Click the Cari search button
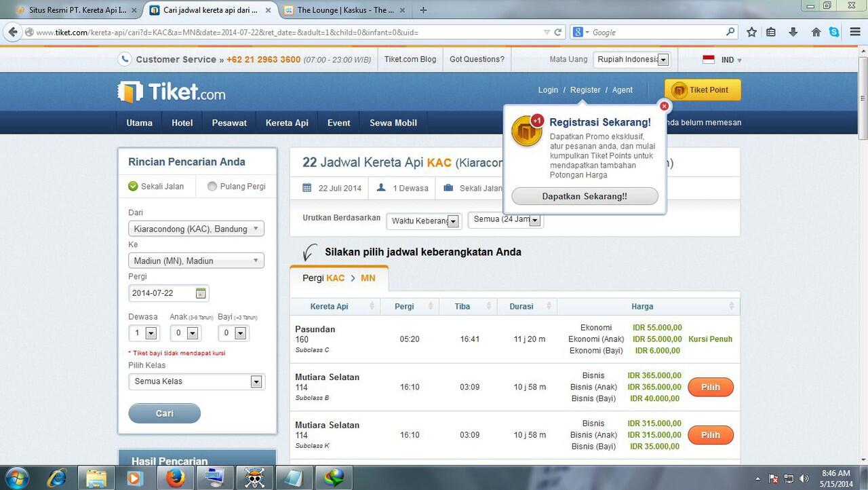 (164, 413)
